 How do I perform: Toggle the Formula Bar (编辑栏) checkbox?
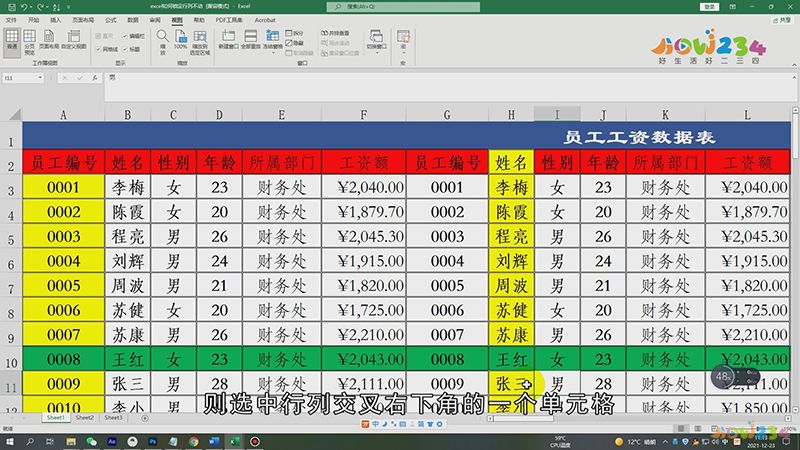coord(134,36)
